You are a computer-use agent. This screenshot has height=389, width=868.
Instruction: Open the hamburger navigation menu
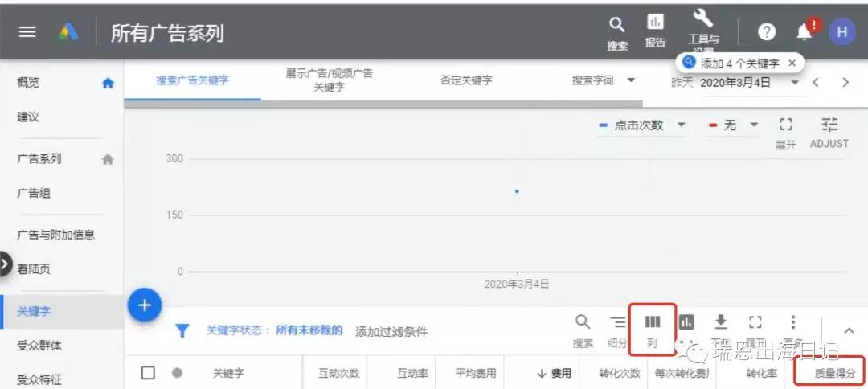[x=27, y=32]
